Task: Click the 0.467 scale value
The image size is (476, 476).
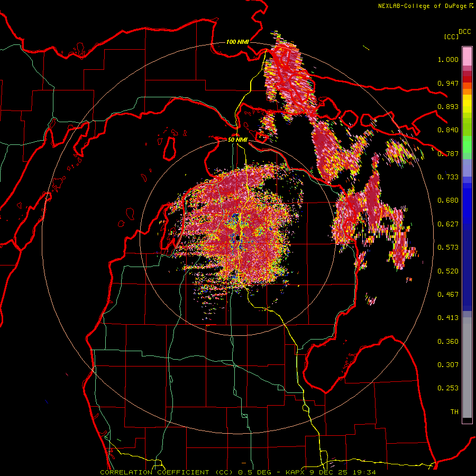Action: [x=448, y=295]
